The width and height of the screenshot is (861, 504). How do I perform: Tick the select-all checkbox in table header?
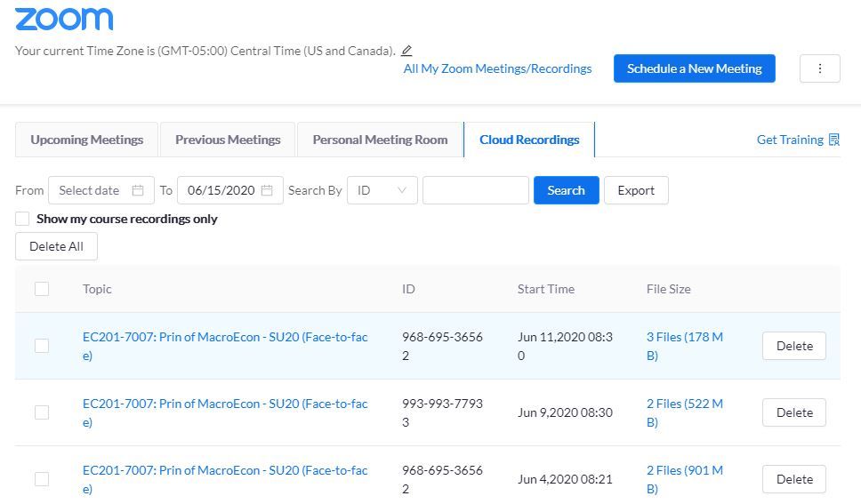[42, 289]
